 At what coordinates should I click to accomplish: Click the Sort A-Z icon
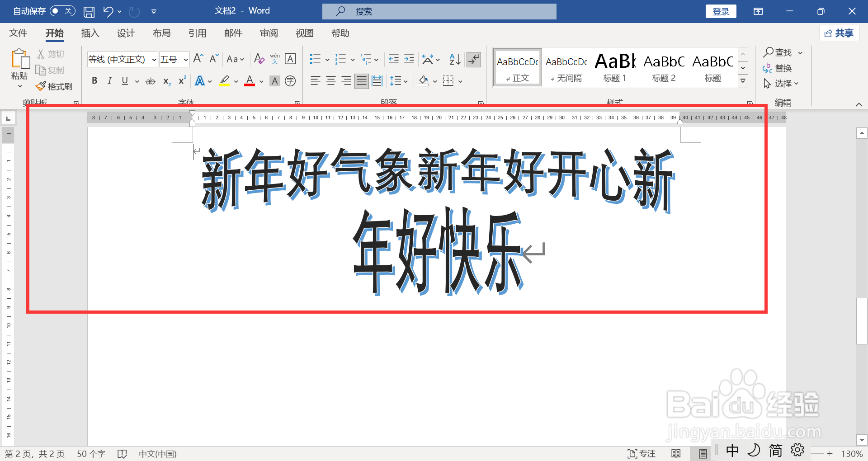(x=455, y=59)
